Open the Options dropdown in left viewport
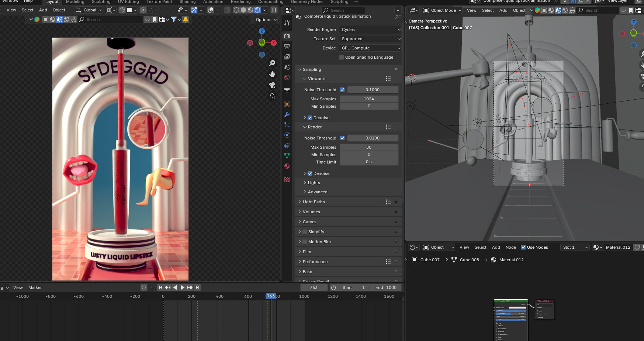This screenshot has height=341, width=644. point(266,20)
